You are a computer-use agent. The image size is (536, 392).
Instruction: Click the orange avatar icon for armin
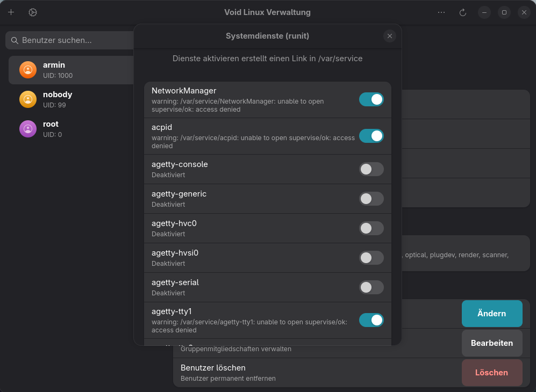28,70
